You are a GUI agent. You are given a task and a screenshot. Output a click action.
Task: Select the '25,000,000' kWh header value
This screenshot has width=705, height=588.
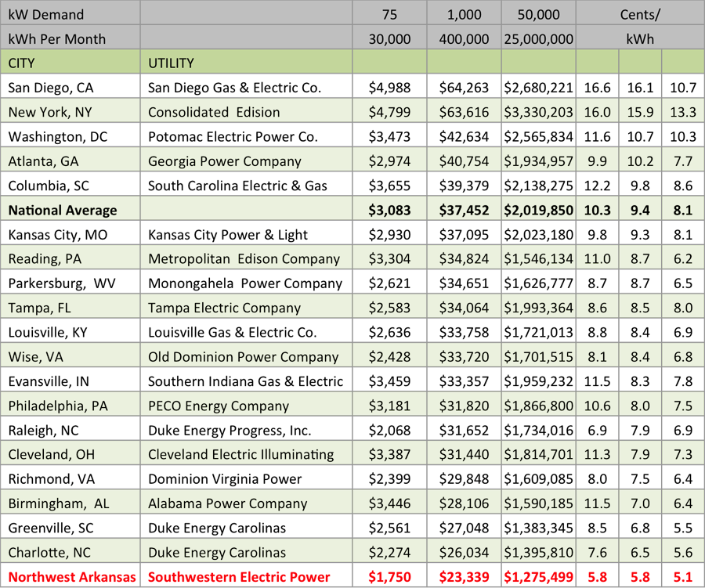click(539, 38)
